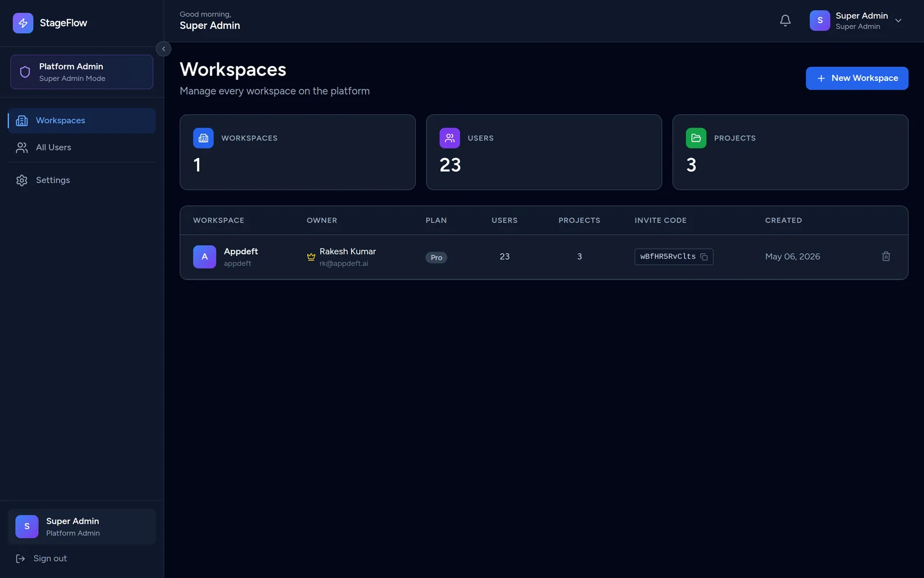Create a New Workspace
This screenshot has width=924, height=578.
[x=857, y=79]
